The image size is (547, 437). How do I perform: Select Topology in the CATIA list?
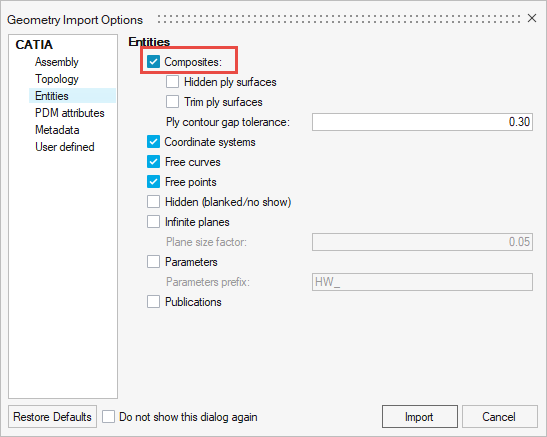click(x=57, y=79)
